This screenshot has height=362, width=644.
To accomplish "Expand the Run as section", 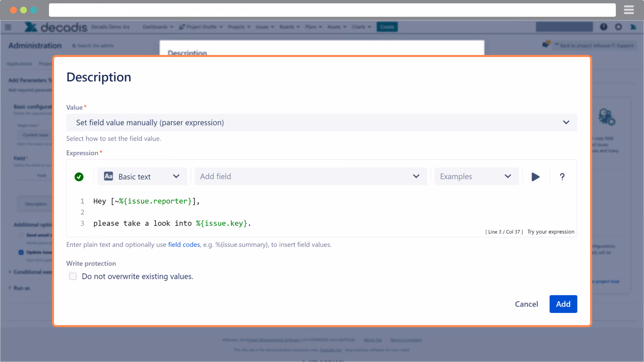I will click(x=19, y=288).
